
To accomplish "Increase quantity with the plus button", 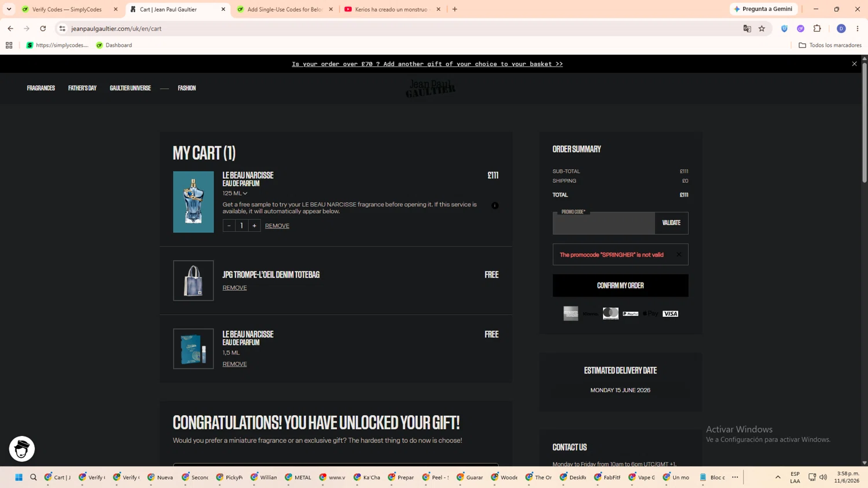I will (254, 225).
